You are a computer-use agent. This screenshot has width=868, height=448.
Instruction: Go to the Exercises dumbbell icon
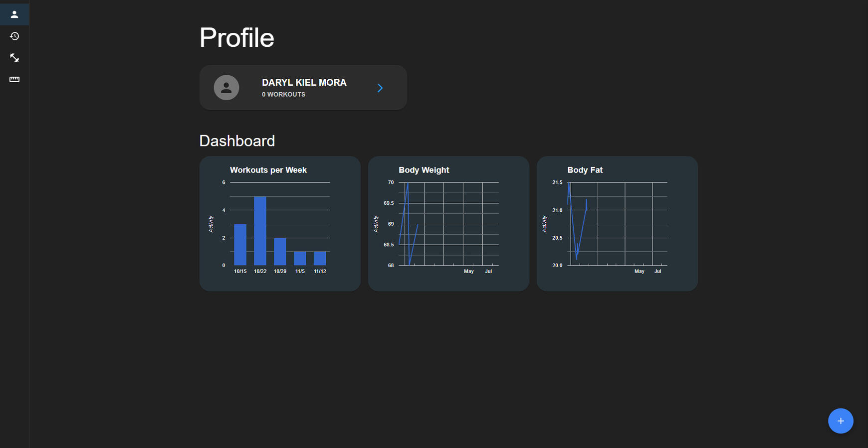pyautogui.click(x=14, y=58)
